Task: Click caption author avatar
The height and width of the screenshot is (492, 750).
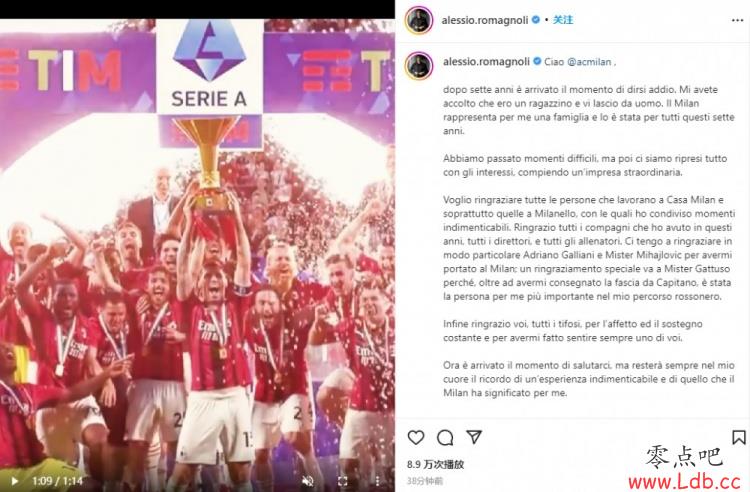Action: [x=419, y=65]
